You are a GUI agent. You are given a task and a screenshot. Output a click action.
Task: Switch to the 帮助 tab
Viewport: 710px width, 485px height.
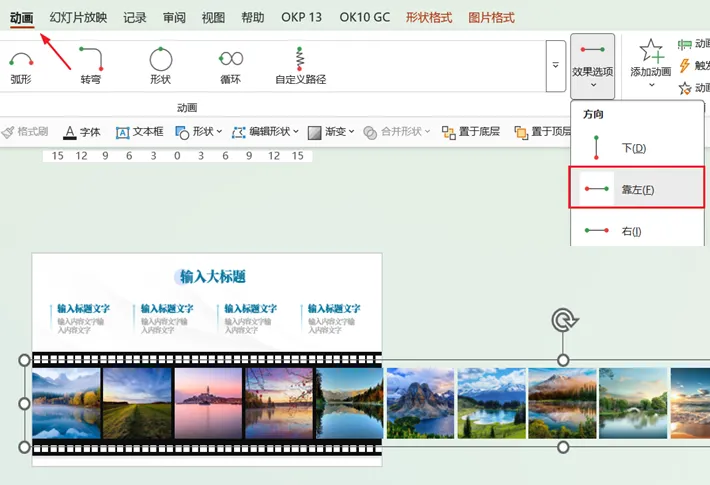coord(253,18)
